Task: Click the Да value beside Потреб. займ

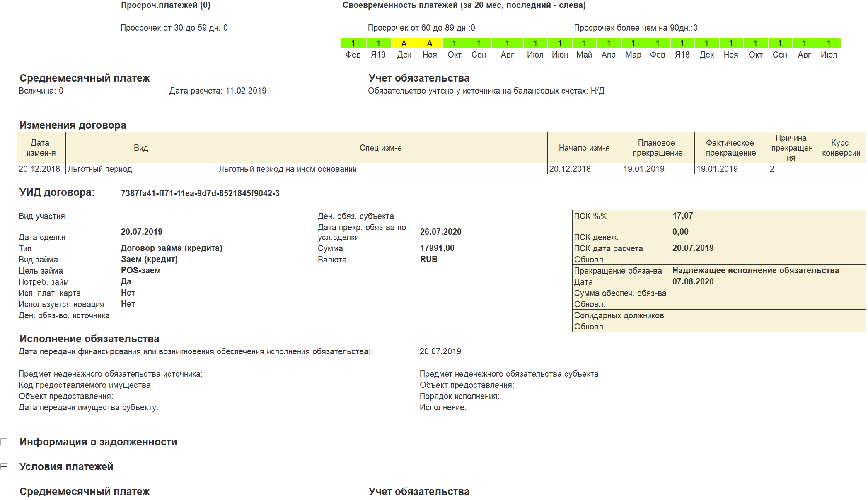Action: [x=126, y=281]
